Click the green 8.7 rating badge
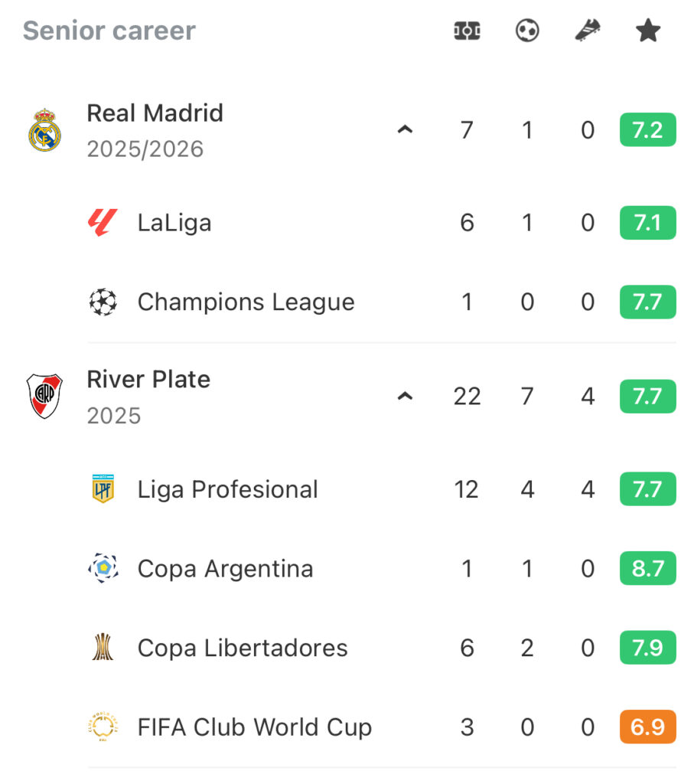 point(648,569)
